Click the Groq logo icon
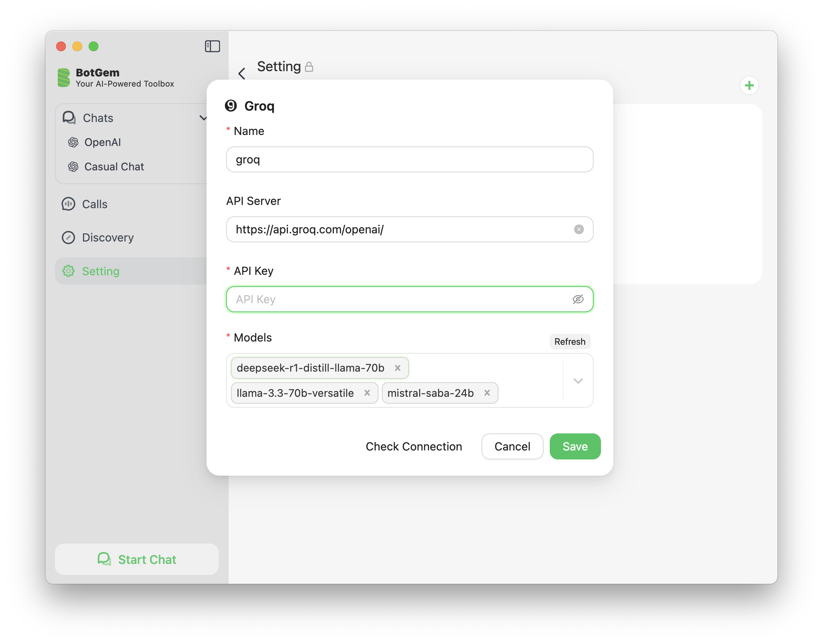Screen dimensions: 823x644 (x=231, y=106)
